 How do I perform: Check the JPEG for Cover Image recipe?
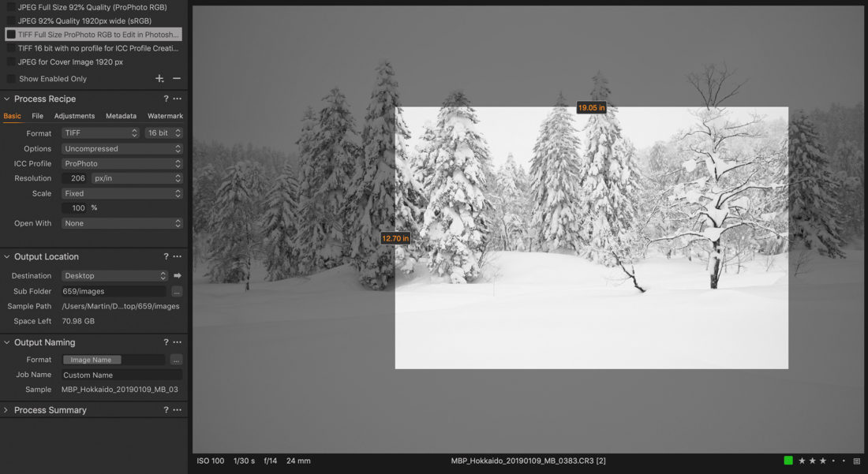(11, 62)
